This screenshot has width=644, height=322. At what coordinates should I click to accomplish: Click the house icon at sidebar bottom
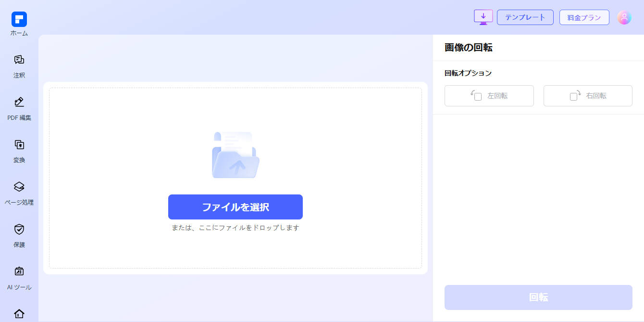tap(19, 314)
